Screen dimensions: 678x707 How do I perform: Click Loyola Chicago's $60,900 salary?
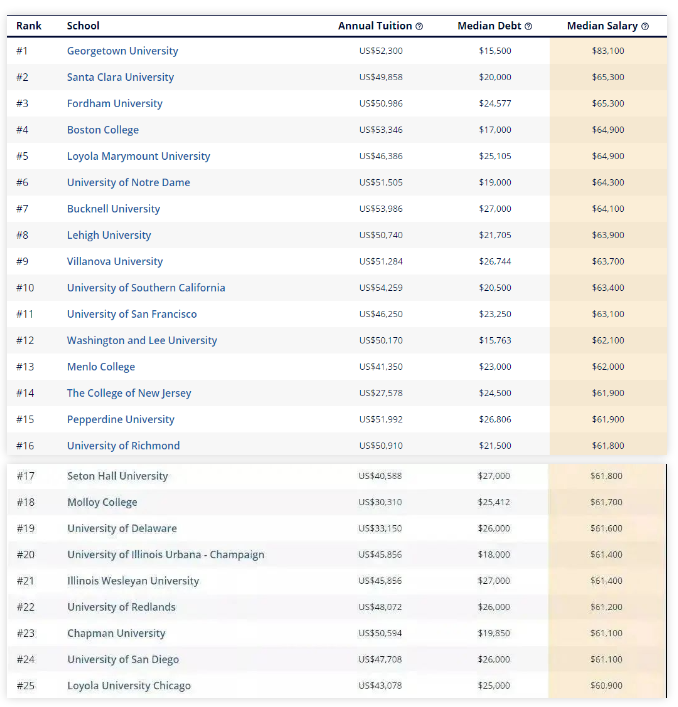pos(606,686)
